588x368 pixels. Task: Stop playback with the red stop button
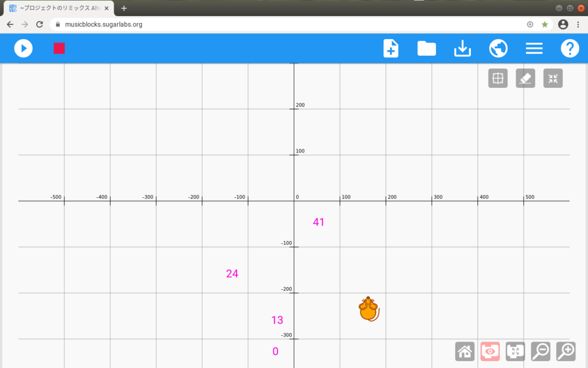click(x=59, y=48)
